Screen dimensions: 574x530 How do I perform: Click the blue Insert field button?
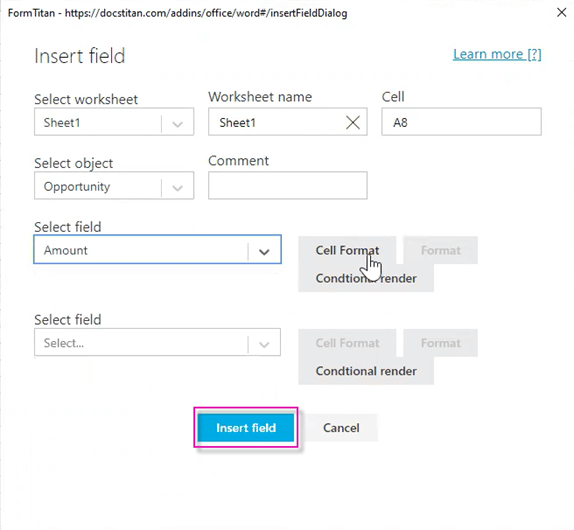[246, 428]
